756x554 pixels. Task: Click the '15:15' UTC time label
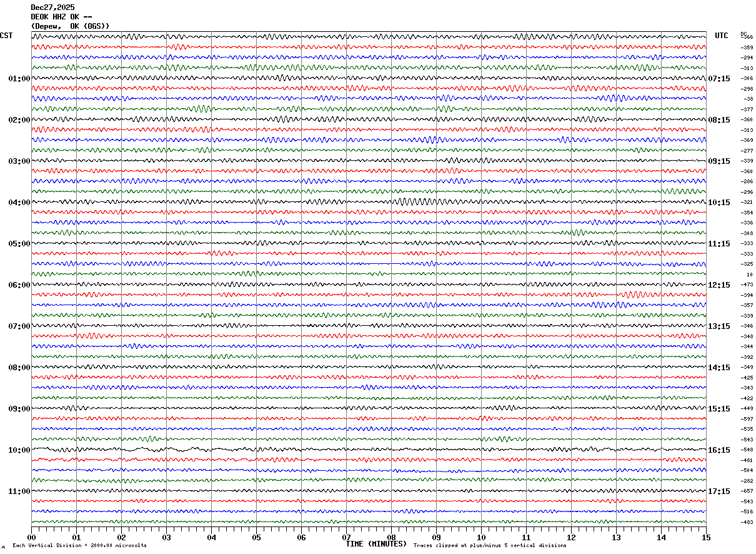(719, 409)
